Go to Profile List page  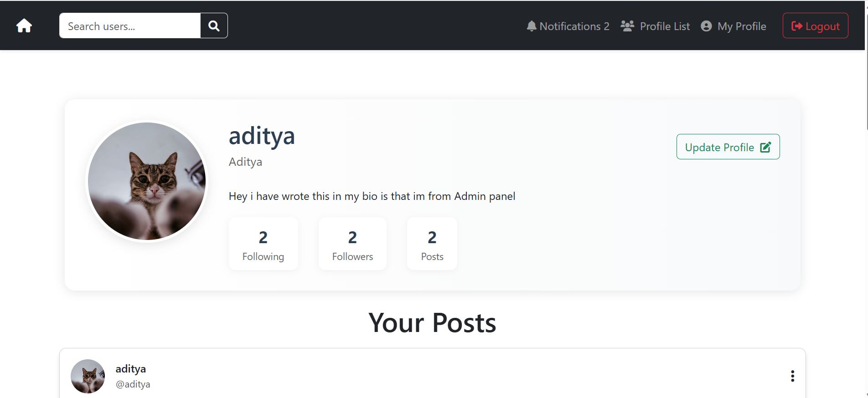[665, 26]
